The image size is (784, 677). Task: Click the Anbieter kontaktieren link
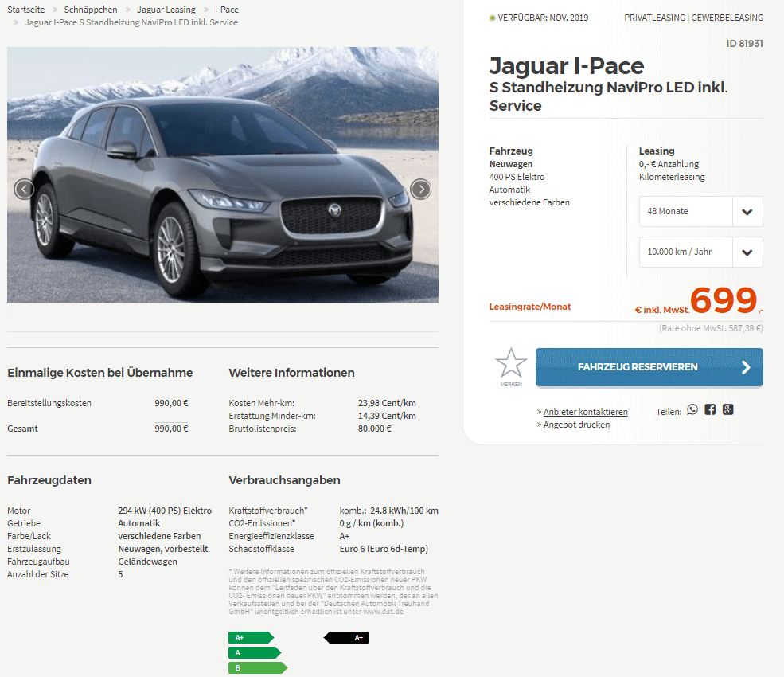(585, 412)
